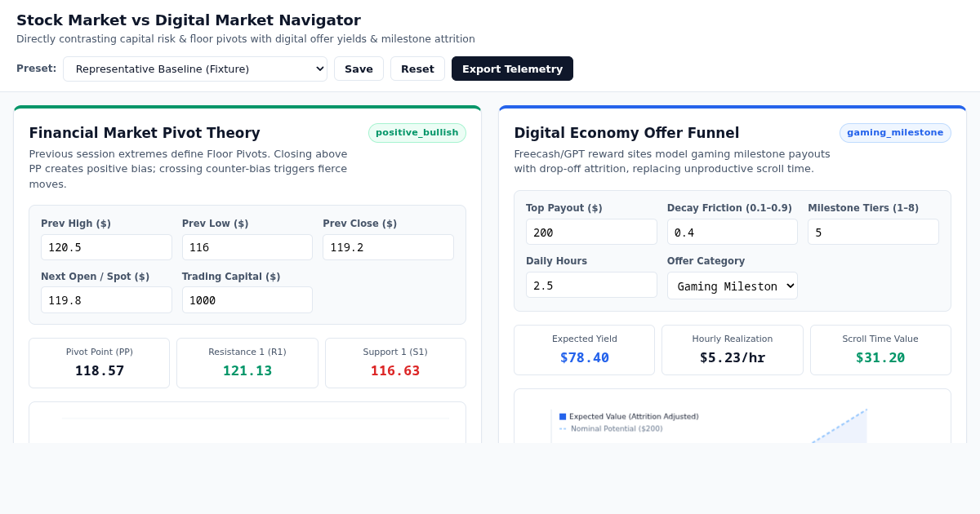This screenshot has height=514, width=980.
Task: Focus the Top Payout input field
Action: pyautogui.click(x=591, y=232)
